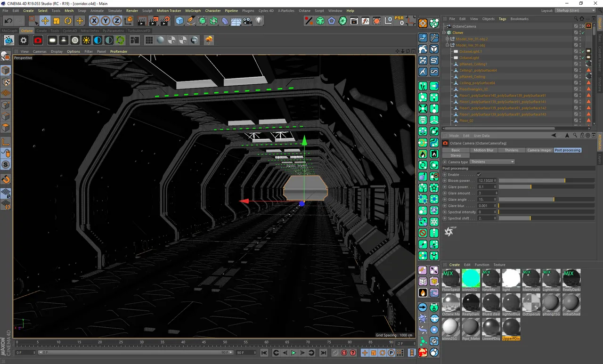Toggle Cloner enabled green checkmark
This screenshot has height=364, width=603.
[x=582, y=32]
